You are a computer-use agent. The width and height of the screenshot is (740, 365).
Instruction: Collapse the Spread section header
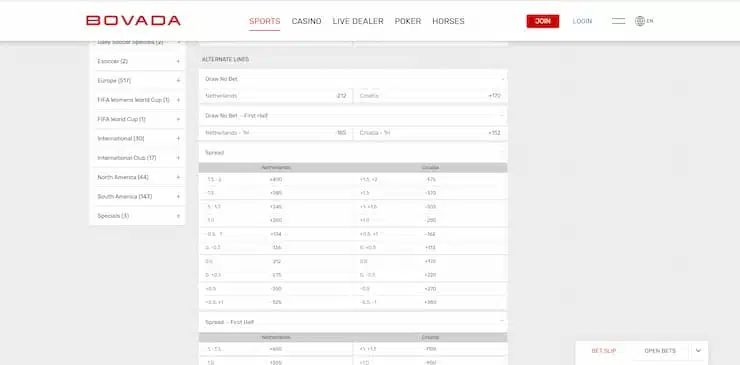tap(503, 153)
